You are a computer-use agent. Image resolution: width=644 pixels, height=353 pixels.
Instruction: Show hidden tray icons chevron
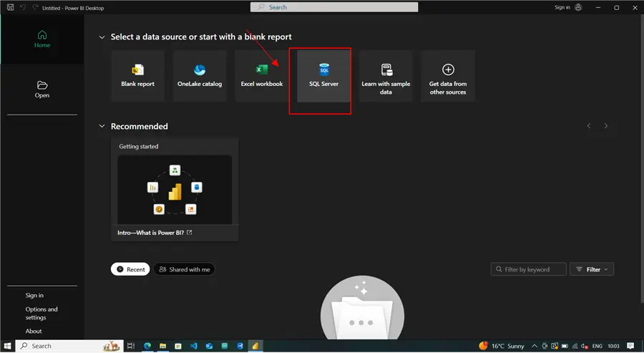pyautogui.click(x=535, y=346)
